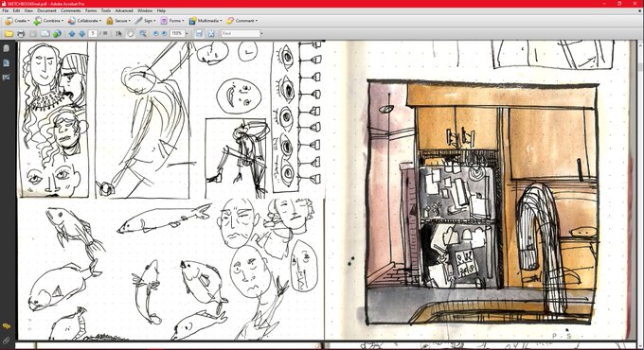Click the Multimedia icon
The height and width of the screenshot is (350, 644).
point(192,21)
